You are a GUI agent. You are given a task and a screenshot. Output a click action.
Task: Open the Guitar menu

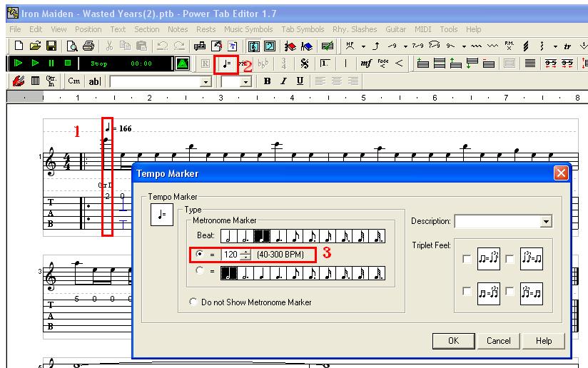tap(395, 29)
